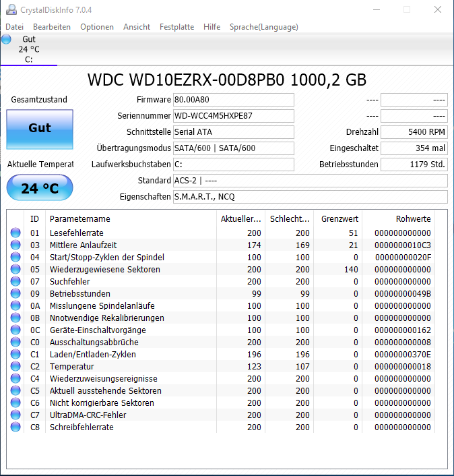The width and height of the screenshot is (454, 476).
Task: Click the Seriennummer field WD-WCC4M5HXPE87
Action: pyautogui.click(x=234, y=116)
